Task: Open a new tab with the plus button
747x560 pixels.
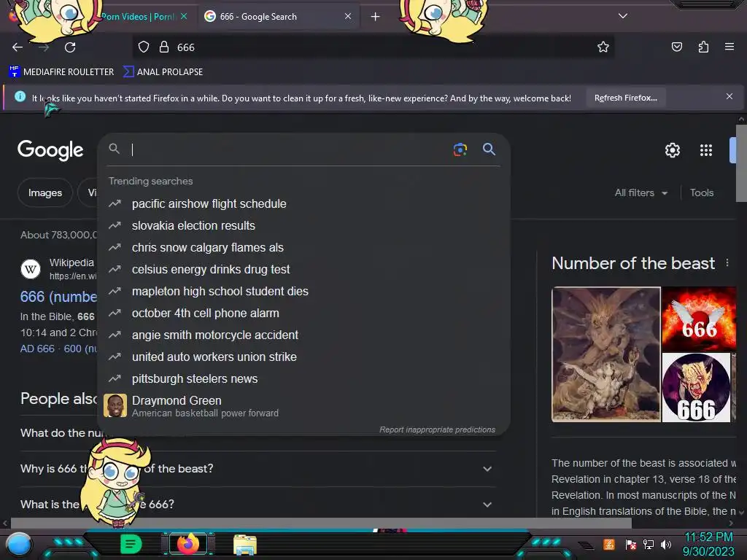Action: tap(376, 17)
